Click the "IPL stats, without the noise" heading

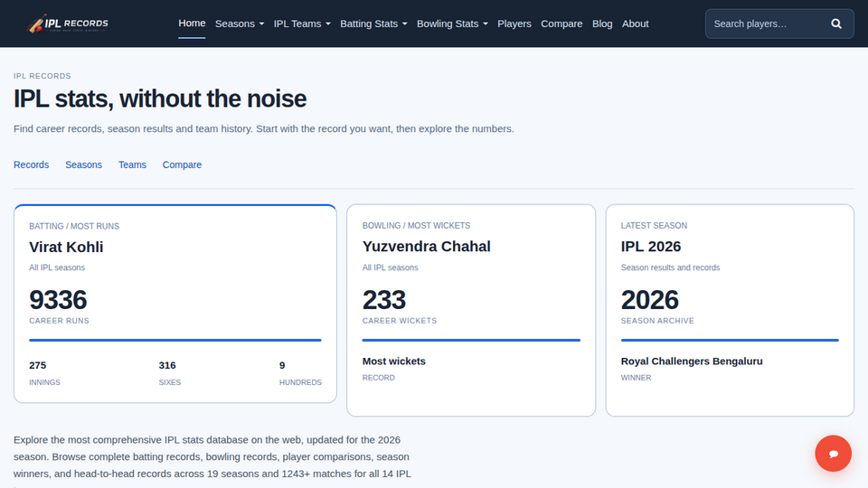tap(160, 99)
